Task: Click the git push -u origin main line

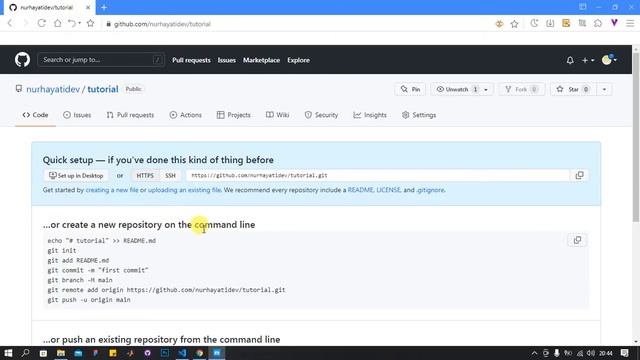Action: pos(89,300)
